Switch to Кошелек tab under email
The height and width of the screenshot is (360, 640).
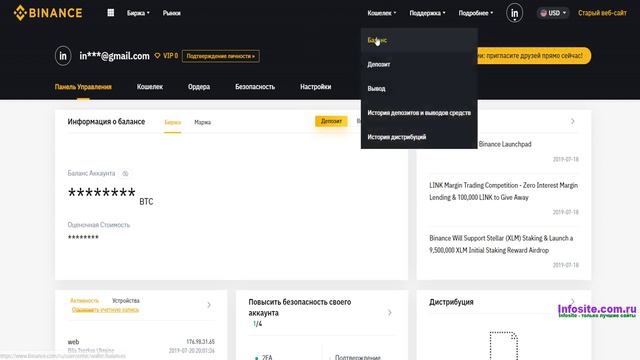pyautogui.click(x=150, y=87)
